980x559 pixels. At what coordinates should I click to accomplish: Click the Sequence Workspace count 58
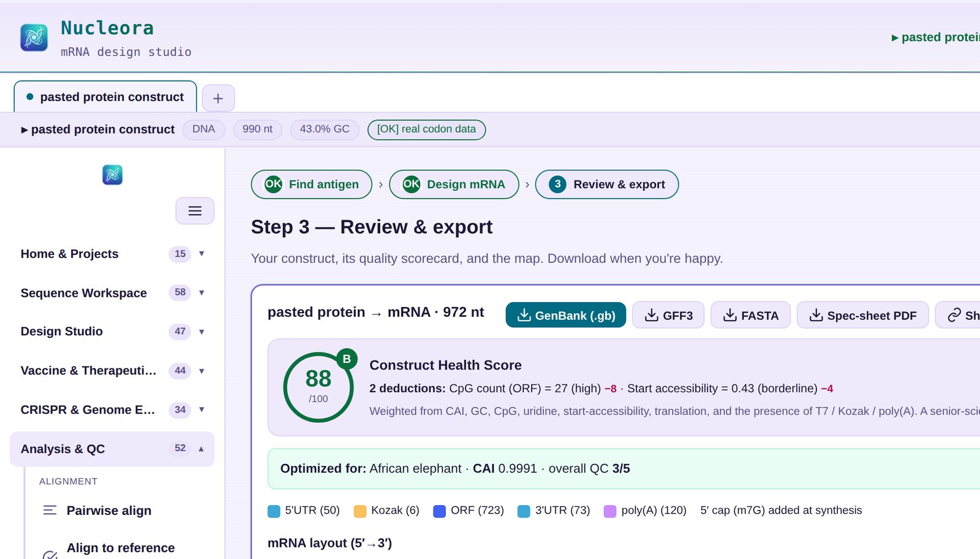180,292
